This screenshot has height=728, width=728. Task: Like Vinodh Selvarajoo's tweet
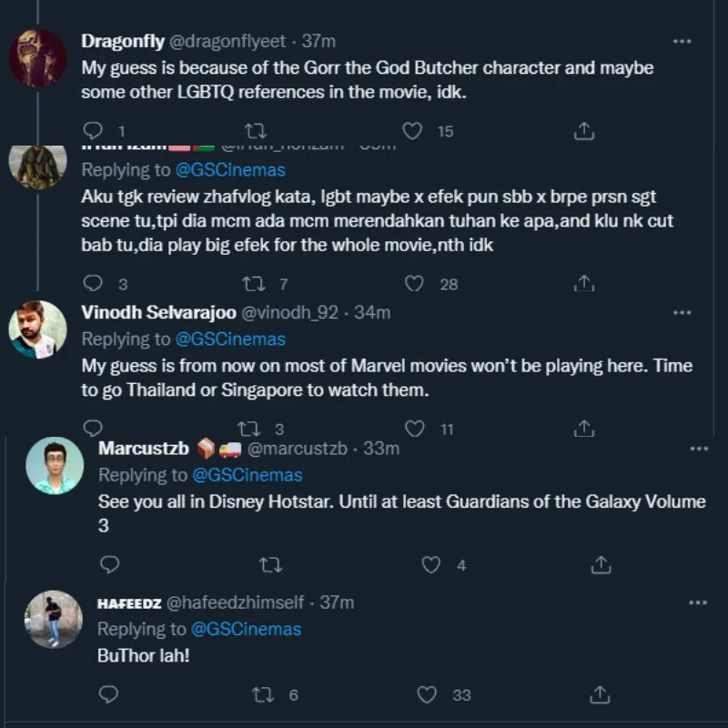click(414, 428)
